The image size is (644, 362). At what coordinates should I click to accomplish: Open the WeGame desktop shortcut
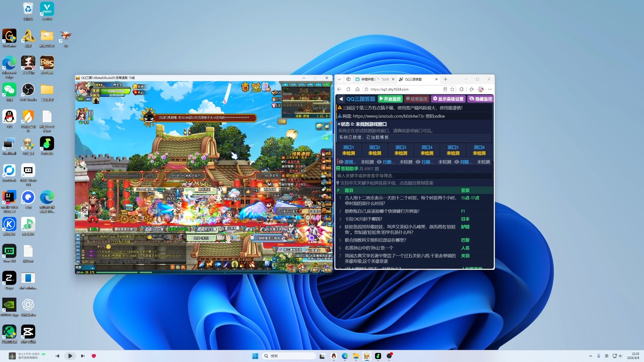click(9, 38)
